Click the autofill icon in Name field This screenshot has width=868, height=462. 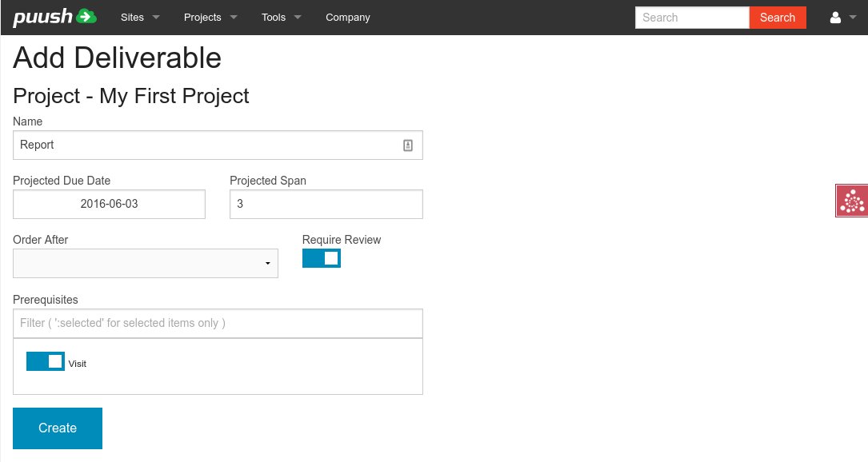click(407, 145)
